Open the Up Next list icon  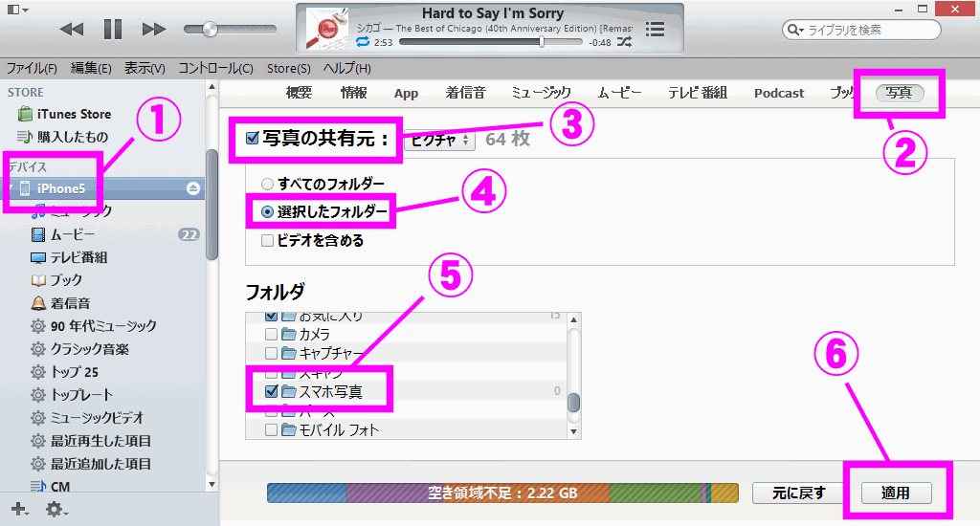[x=655, y=30]
